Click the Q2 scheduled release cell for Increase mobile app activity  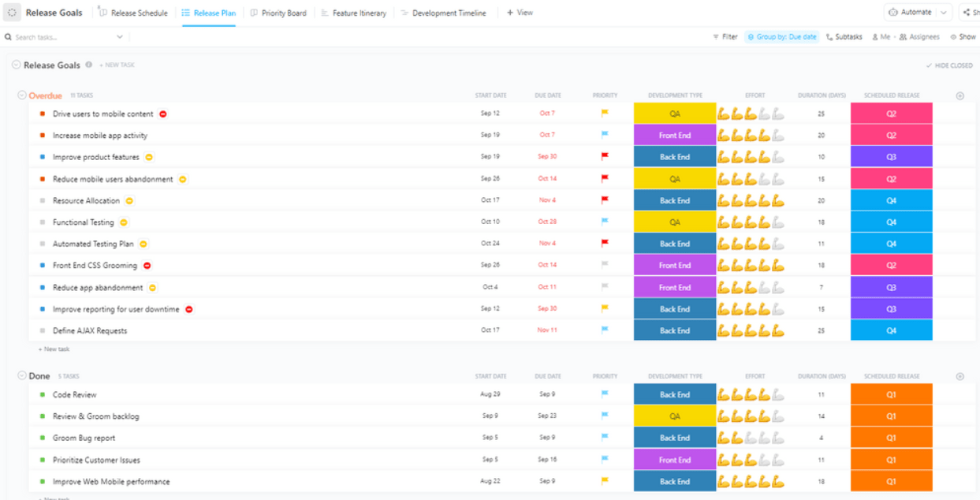[x=891, y=136]
